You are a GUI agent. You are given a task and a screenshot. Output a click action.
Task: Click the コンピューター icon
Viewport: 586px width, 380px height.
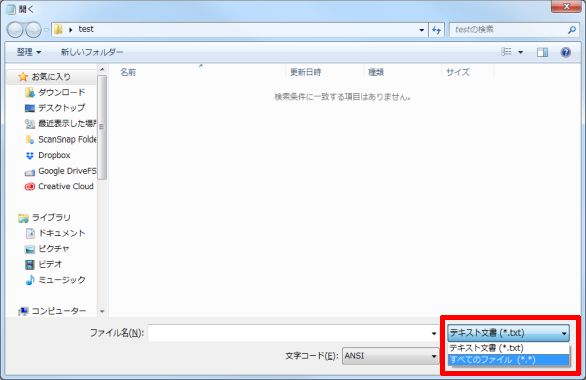[23, 311]
